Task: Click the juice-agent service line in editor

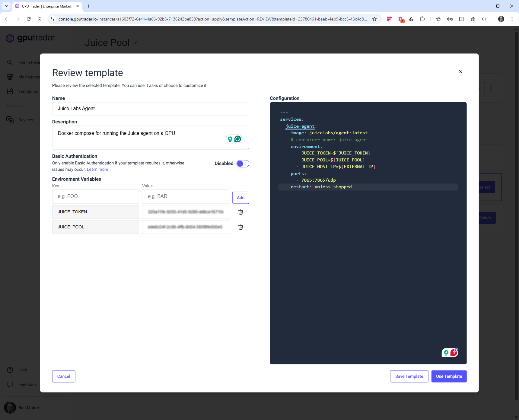Action: [x=301, y=126]
